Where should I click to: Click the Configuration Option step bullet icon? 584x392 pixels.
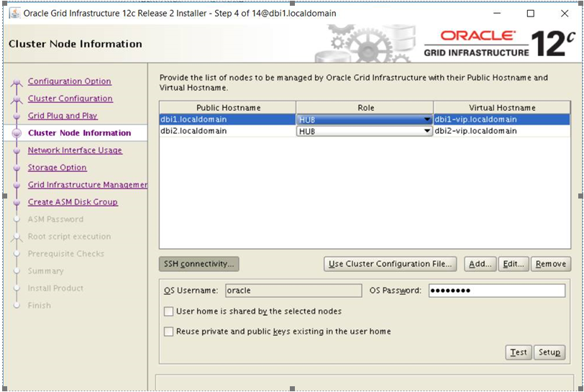point(17,82)
